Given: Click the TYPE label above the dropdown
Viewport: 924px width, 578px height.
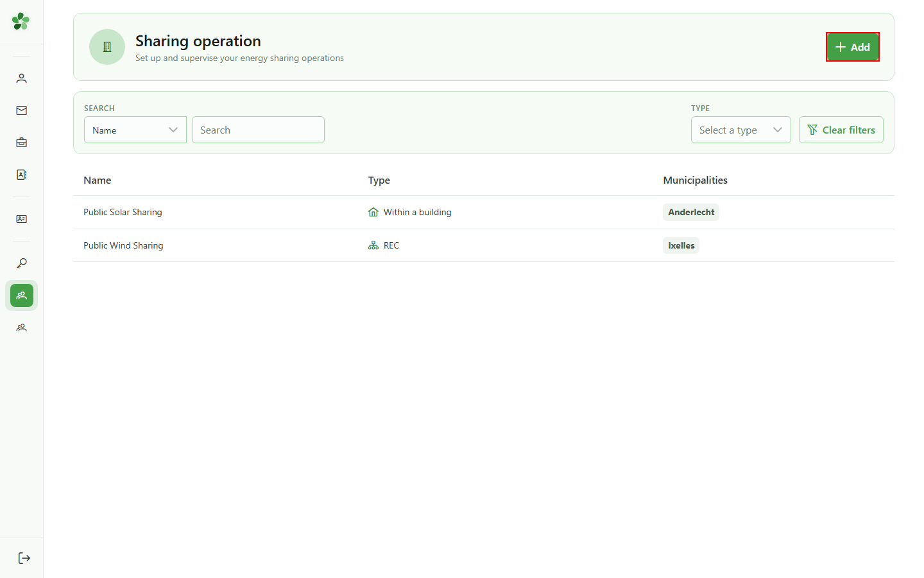Looking at the screenshot, I should coord(700,109).
